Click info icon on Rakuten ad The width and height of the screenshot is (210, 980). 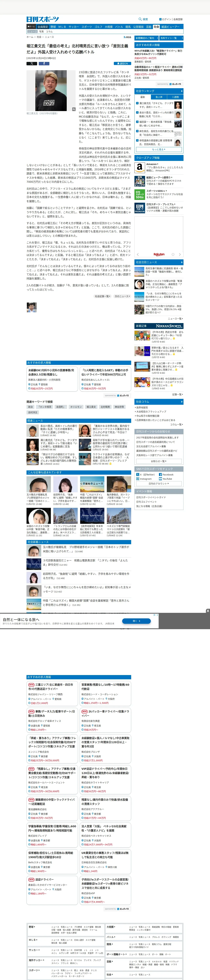pyautogui.click(x=173, y=254)
